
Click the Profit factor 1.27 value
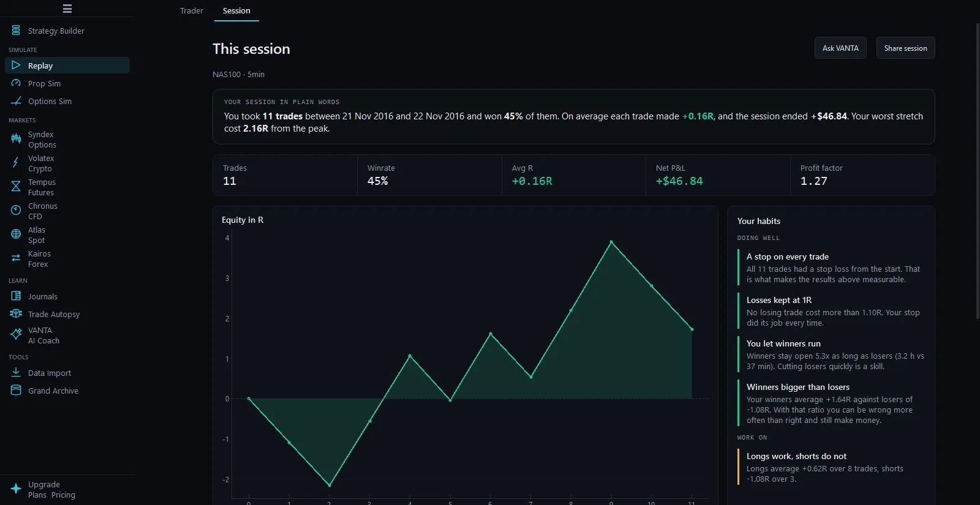(813, 181)
